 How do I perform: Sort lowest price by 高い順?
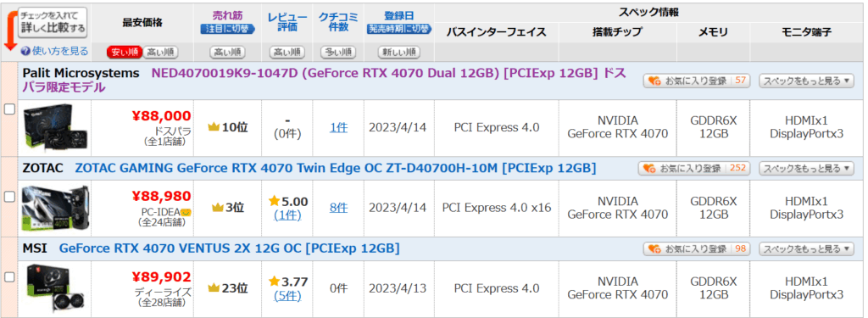pyautogui.click(x=160, y=53)
